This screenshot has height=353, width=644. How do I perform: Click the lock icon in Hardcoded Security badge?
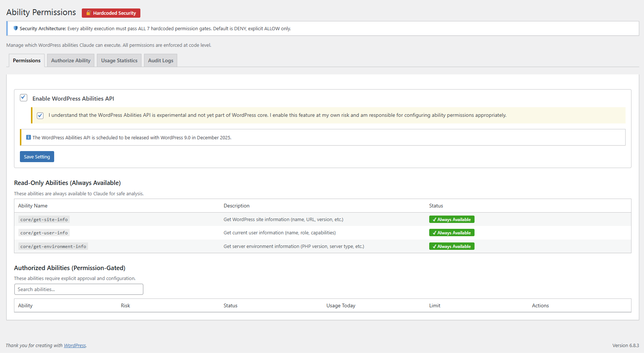coord(88,13)
